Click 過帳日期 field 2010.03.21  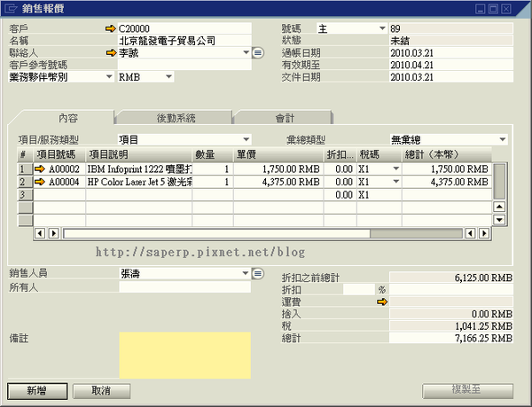[x=451, y=53]
